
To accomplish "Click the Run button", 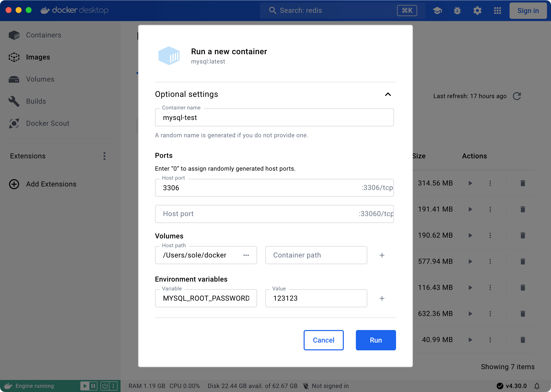I will pyautogui.click(x=376, y=340).
